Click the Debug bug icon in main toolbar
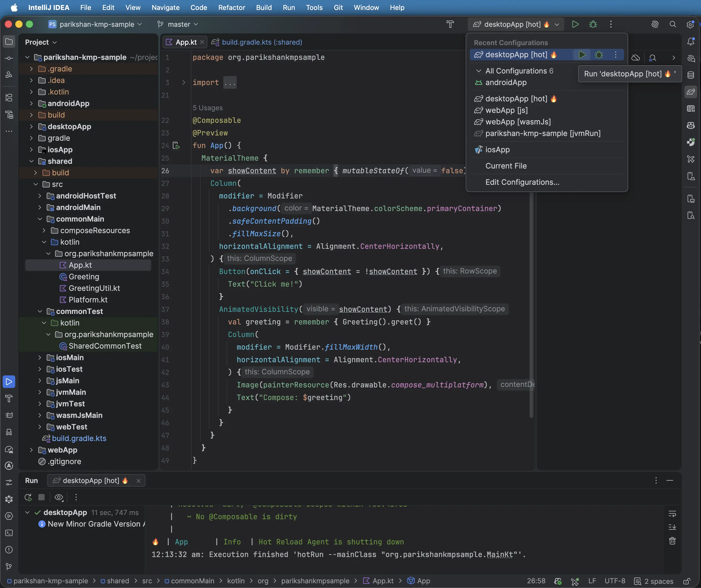This screenshot has width=701, height=588. [593, 24]
